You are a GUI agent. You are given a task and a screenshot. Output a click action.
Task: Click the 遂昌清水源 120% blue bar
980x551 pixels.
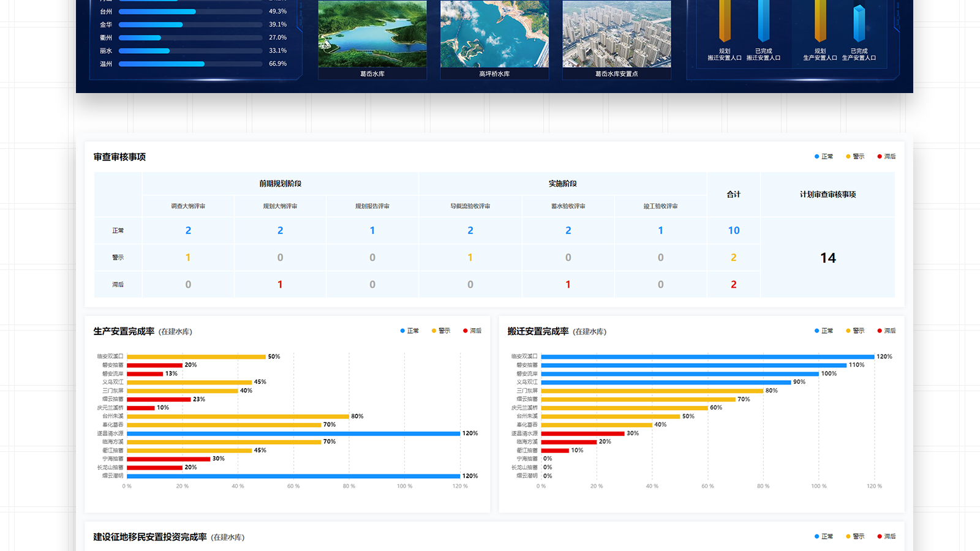pos(293,433)
